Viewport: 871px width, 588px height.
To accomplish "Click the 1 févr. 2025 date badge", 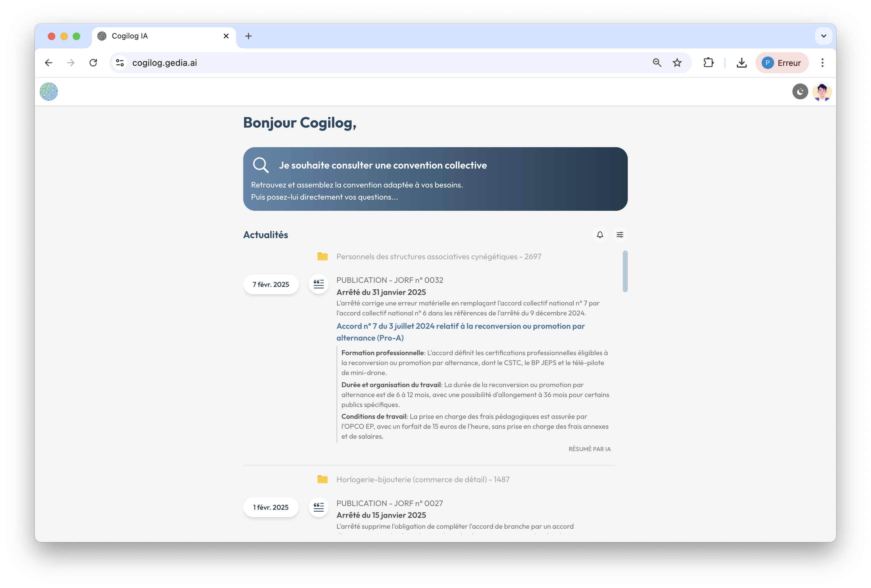I will pyautogui.click(x=271, y=507).
